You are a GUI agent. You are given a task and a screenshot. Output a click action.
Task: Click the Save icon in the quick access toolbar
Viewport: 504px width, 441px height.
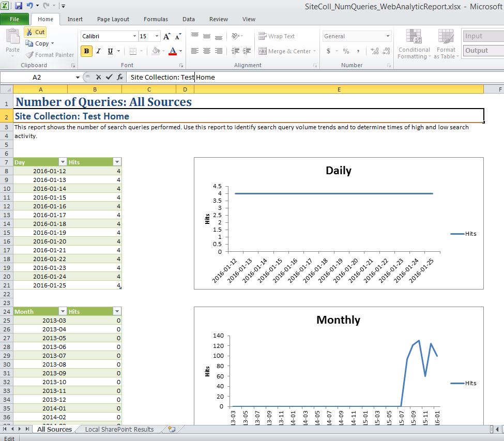click(x=18, y=6)
